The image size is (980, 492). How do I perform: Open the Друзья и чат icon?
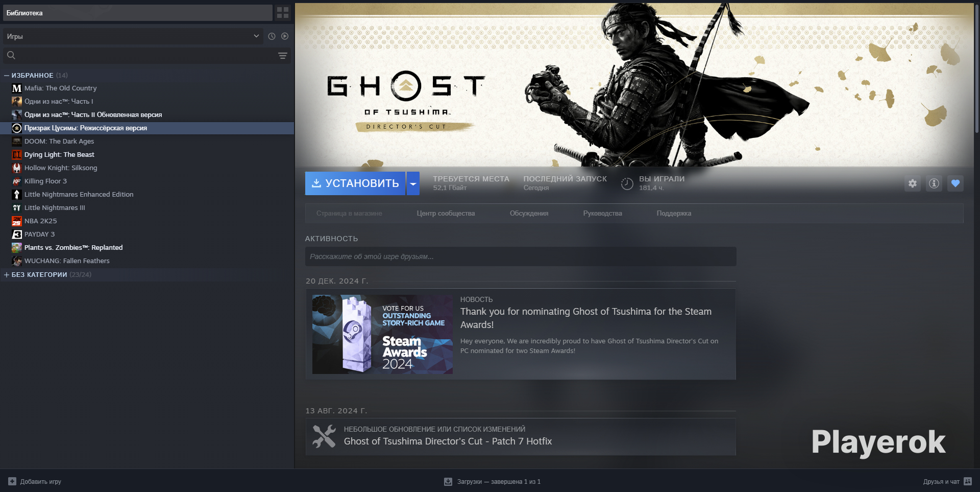[x=967, y=481]
